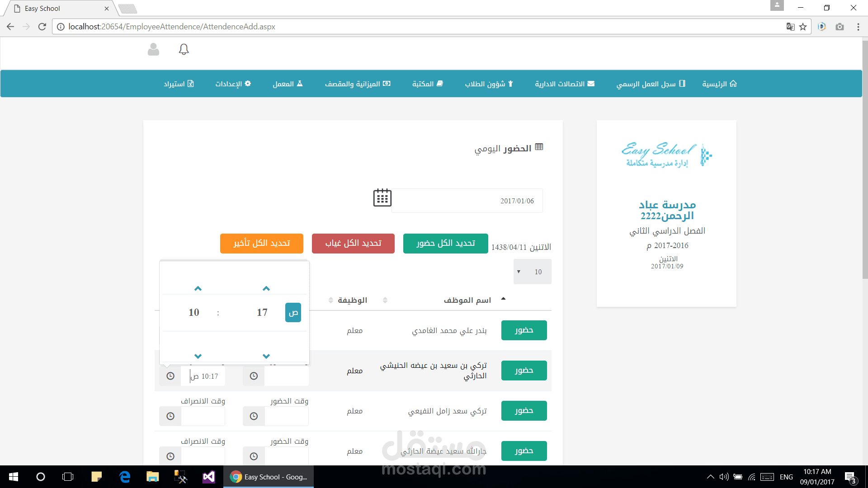The image size is (868, 488).
Task: Decrease the minutes with the down chevron
Action: (266, 356)
